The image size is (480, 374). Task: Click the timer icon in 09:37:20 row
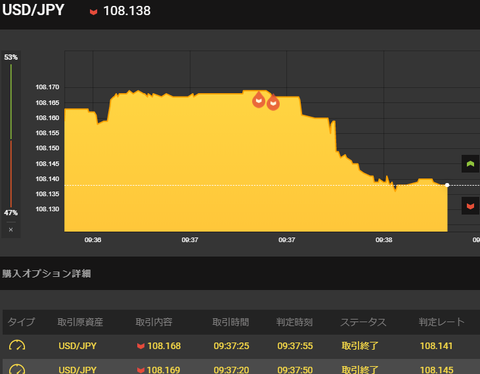pyautogui.click(x=17, y=369)
